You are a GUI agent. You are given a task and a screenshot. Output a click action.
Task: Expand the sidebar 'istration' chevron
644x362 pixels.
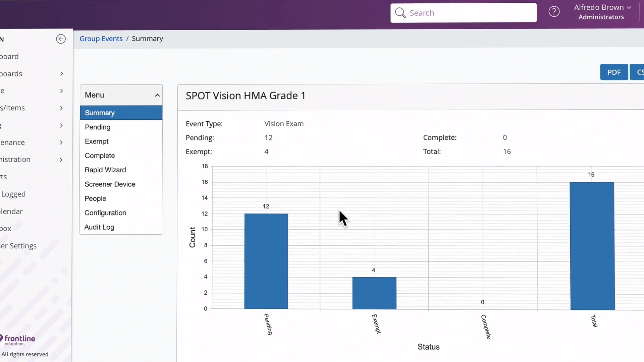click(61, 160)
